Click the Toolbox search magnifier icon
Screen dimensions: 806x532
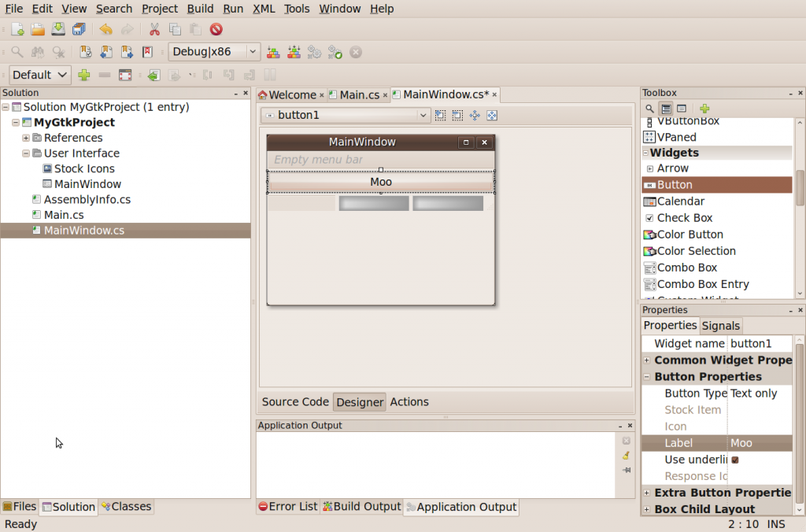click(649, 109)
